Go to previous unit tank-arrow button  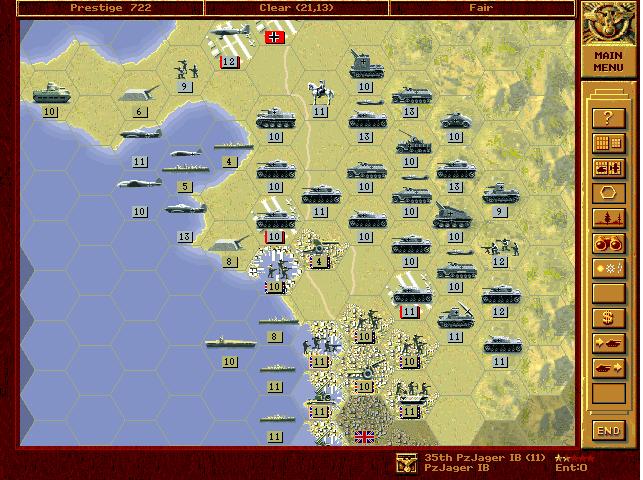point(609,369)
